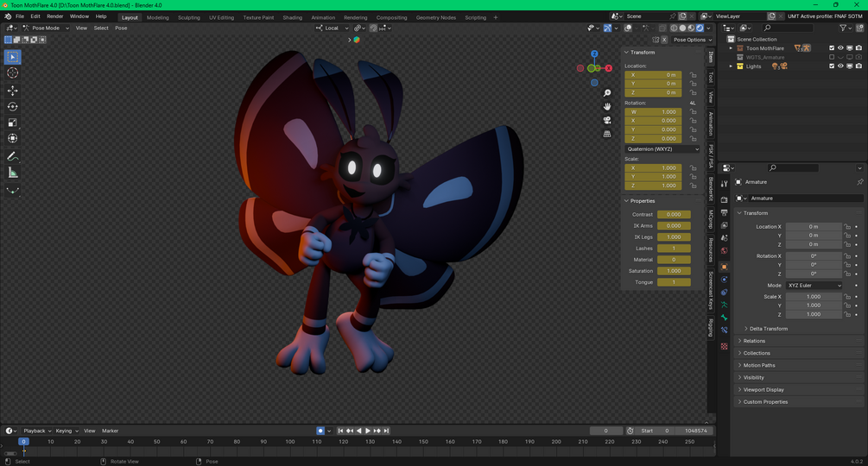Jump to the timeline start frame

pyautogui.click(x=340, y=431)
